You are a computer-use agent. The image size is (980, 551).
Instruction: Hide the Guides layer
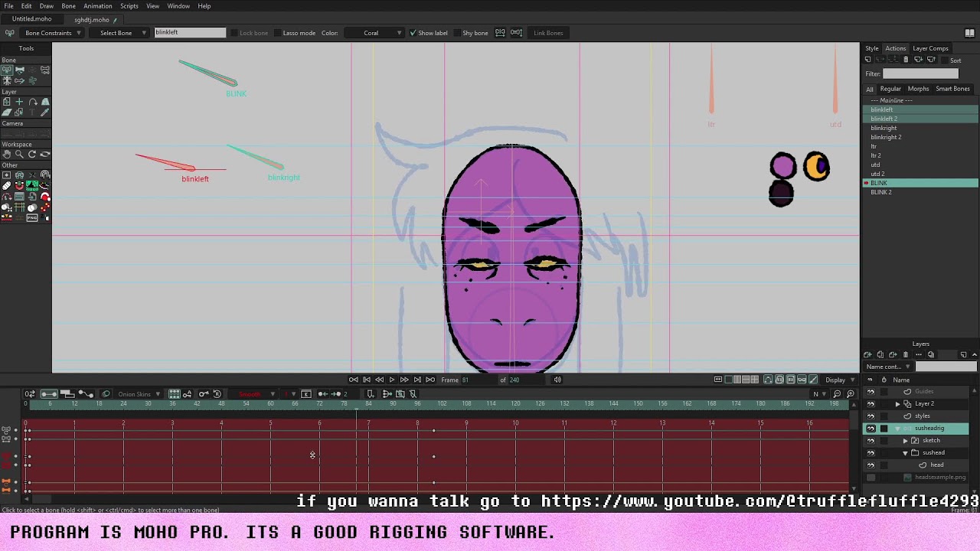[x=871, y=392]
